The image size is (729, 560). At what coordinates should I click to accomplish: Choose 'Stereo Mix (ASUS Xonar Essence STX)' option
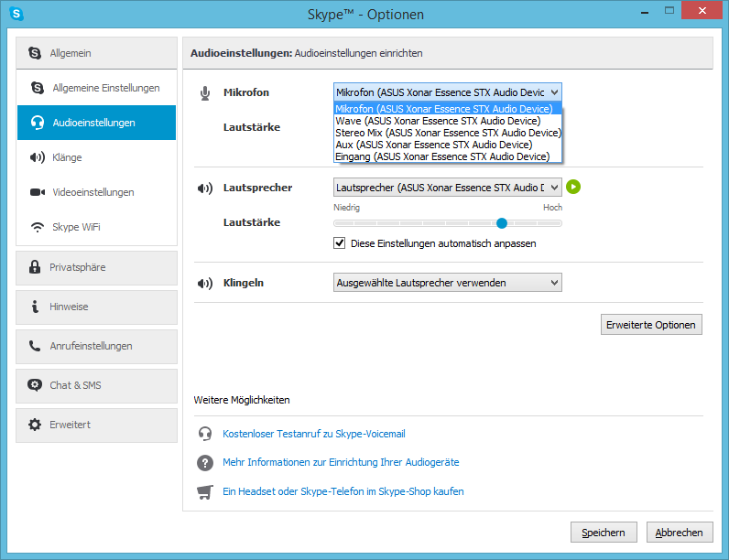coord(448,133)
